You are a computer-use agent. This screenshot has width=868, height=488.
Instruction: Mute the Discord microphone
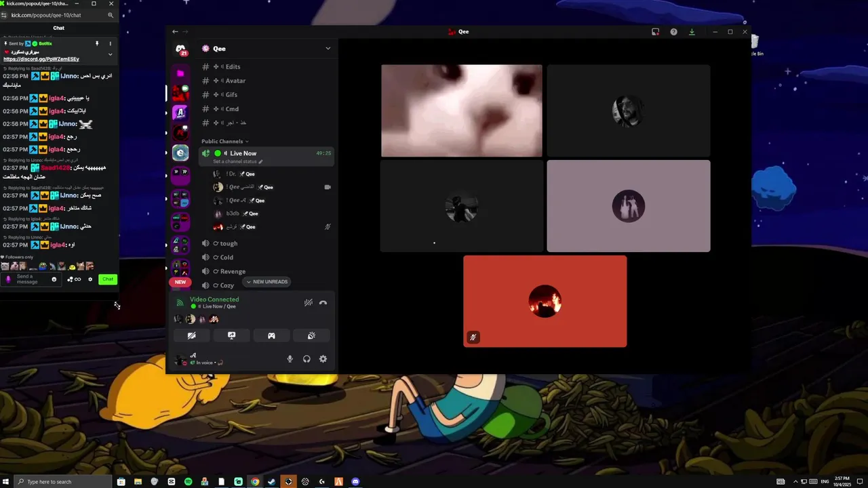pos(290,359)
